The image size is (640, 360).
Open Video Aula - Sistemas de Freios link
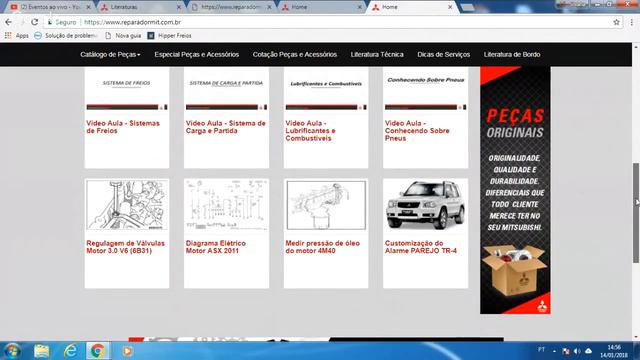123,127
